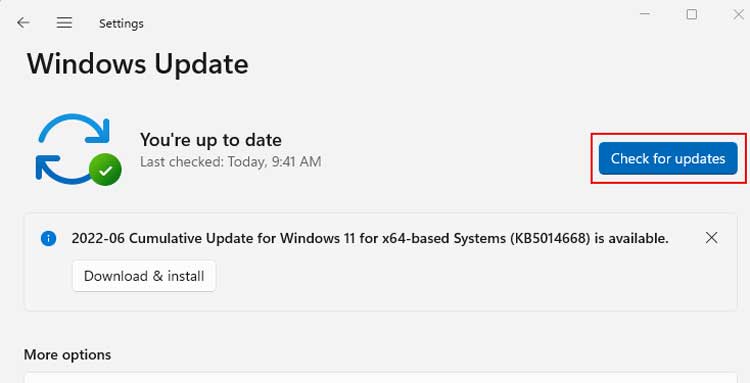Click the green checkmark status badge

point(105,170)
